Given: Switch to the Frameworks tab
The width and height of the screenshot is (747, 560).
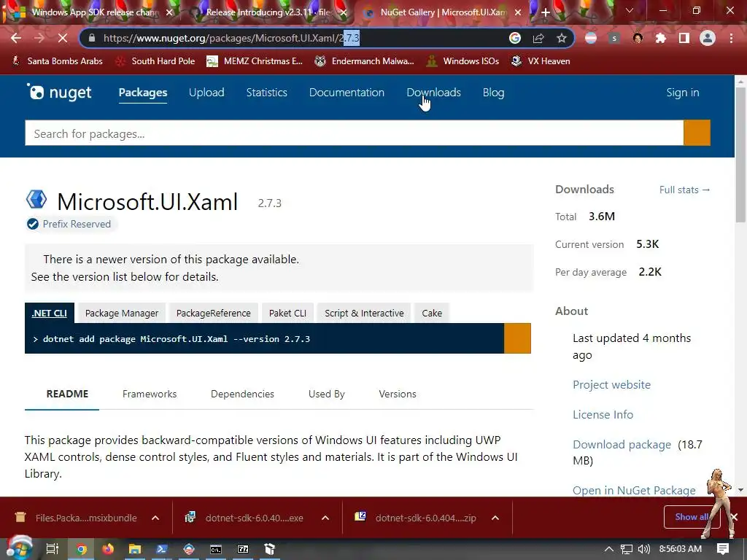Looking at the screenshot, I should 150,394.
